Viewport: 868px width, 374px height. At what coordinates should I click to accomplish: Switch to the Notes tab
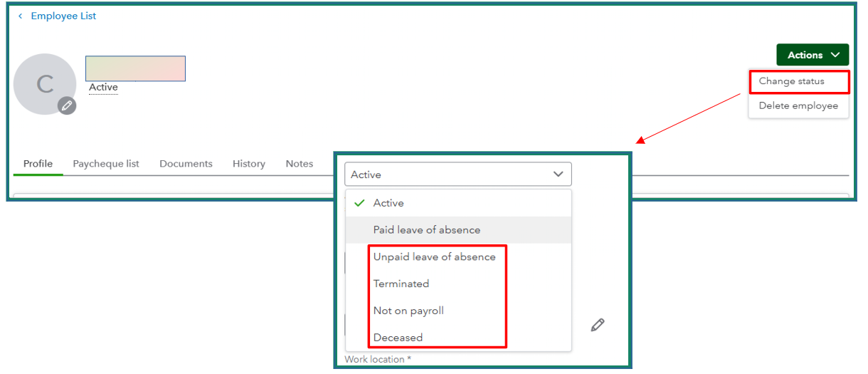300,164
